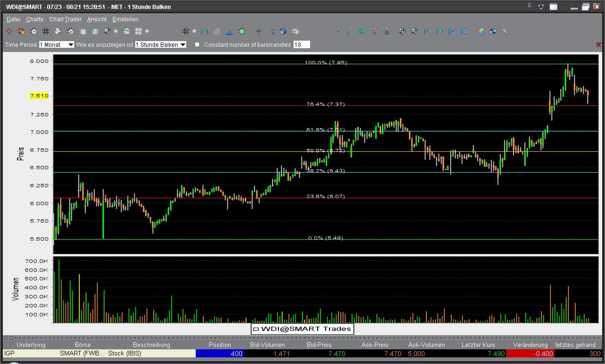Open the Time Period dropdown

coord(56,44)
